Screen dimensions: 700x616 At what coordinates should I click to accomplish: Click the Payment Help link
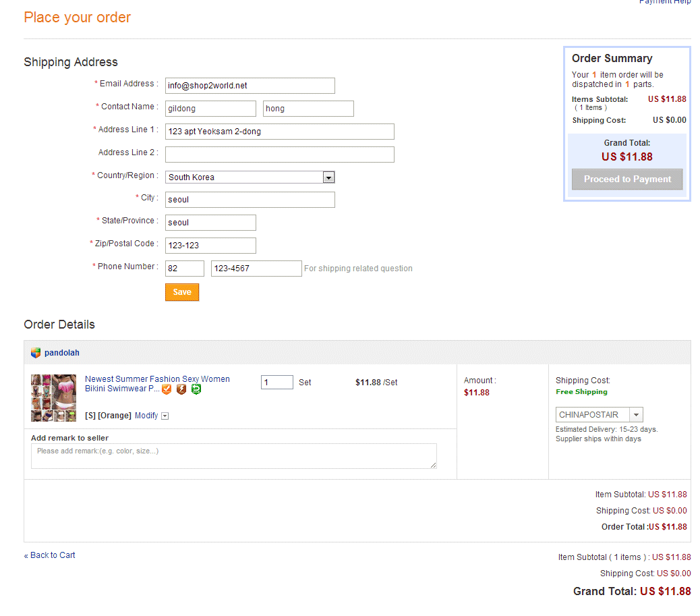click(x=664, y=2)
